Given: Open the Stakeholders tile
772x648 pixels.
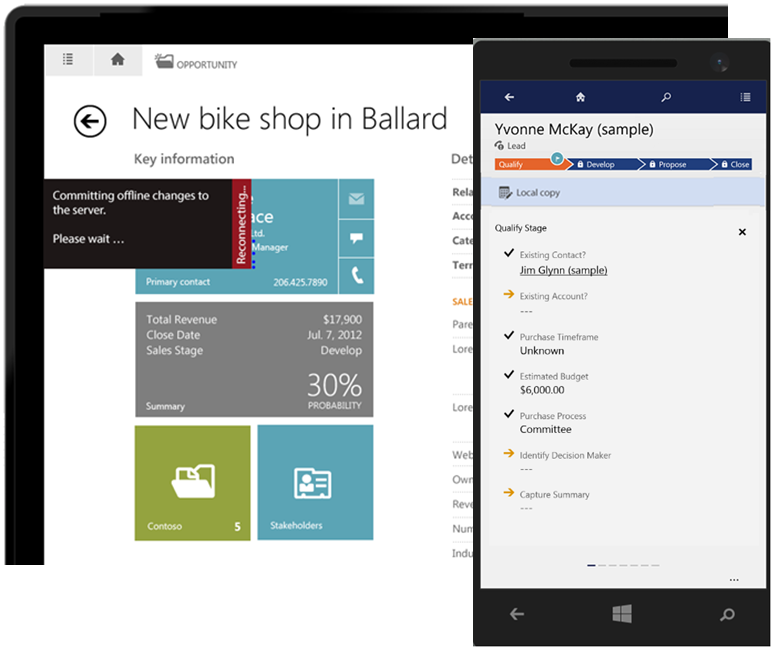Looking at the screenshot, I should (x=315, y=483).
